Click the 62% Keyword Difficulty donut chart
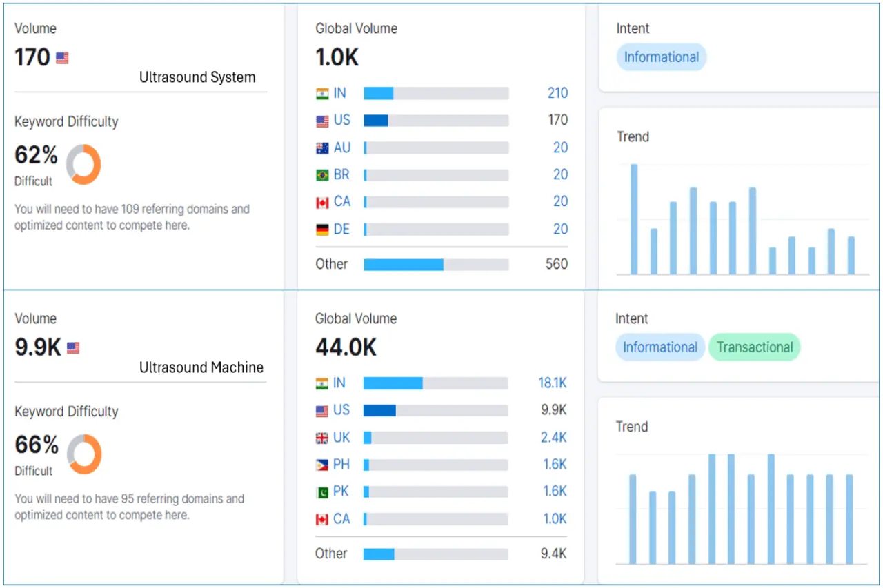883x588 pixels. click(x=83, y=164)
